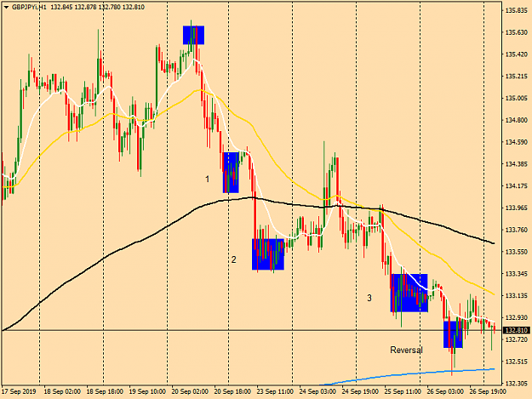
Task: Click the 132.930 price axis label
Action: [517, 317]
